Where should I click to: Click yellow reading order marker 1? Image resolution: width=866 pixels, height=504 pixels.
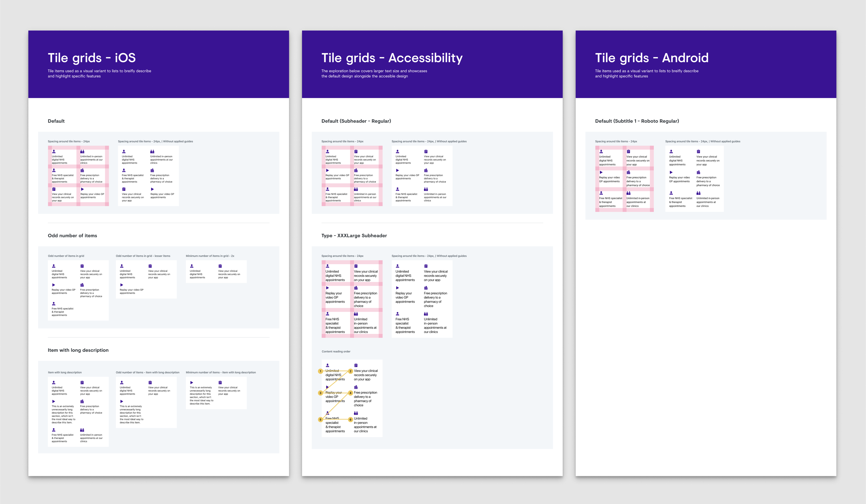tap(320, 371)
